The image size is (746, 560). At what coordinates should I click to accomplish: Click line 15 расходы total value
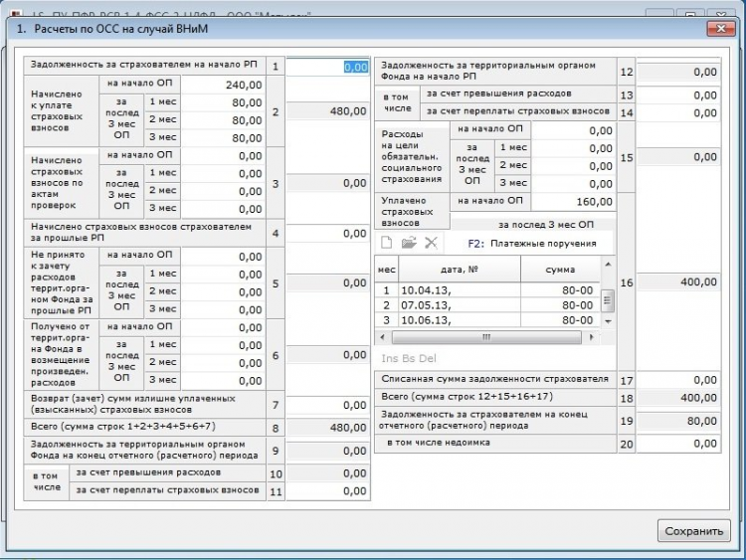pyautogui.click(x=678, y=157)
